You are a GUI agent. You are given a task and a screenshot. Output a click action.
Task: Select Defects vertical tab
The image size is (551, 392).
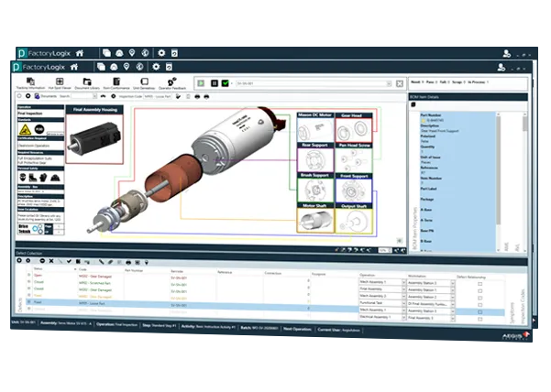click(20, 305)
